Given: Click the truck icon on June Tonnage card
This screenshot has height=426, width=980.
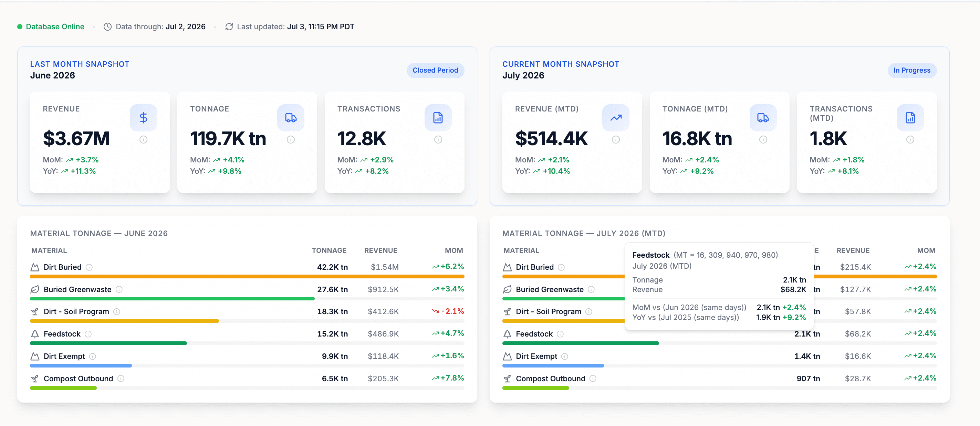Looking at the screenshot, I should (291, 118).
